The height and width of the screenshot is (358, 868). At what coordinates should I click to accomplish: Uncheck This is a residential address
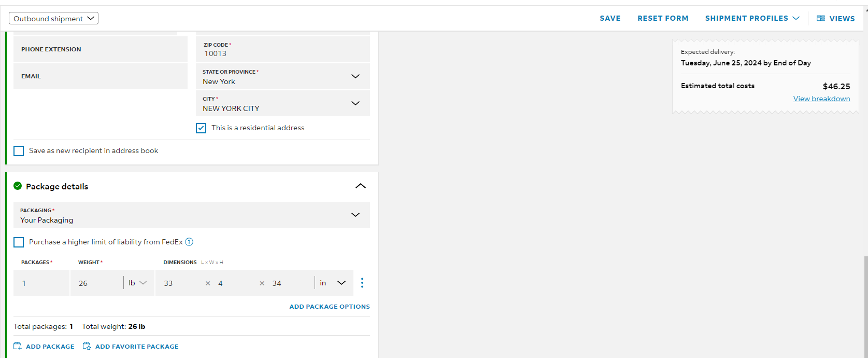click(x=201, y=128)
